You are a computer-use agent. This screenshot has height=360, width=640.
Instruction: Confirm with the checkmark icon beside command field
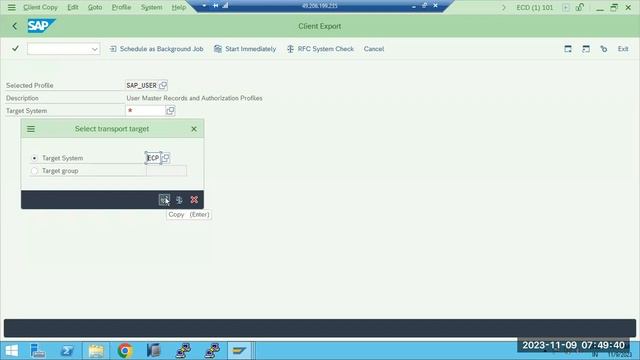tap(16, 49)
